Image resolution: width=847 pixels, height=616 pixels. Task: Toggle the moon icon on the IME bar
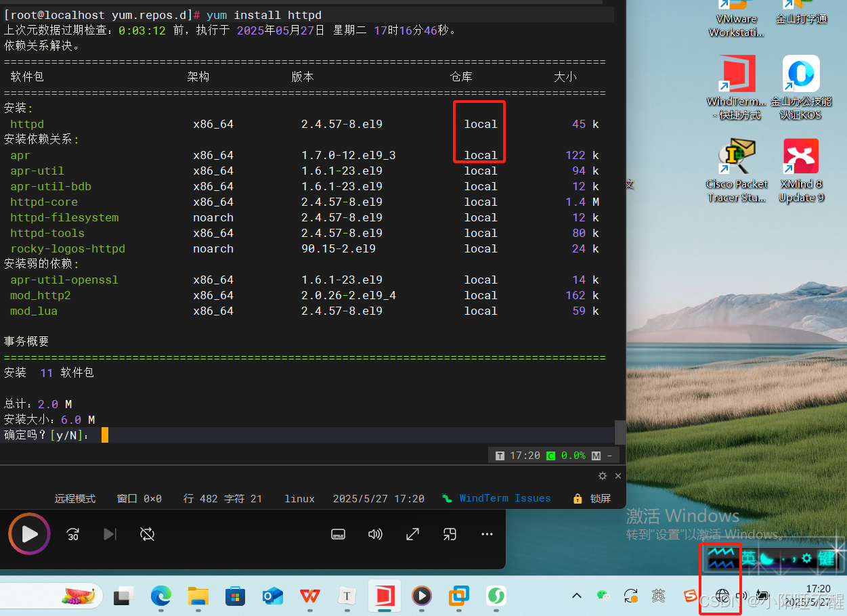pos(766,558)
